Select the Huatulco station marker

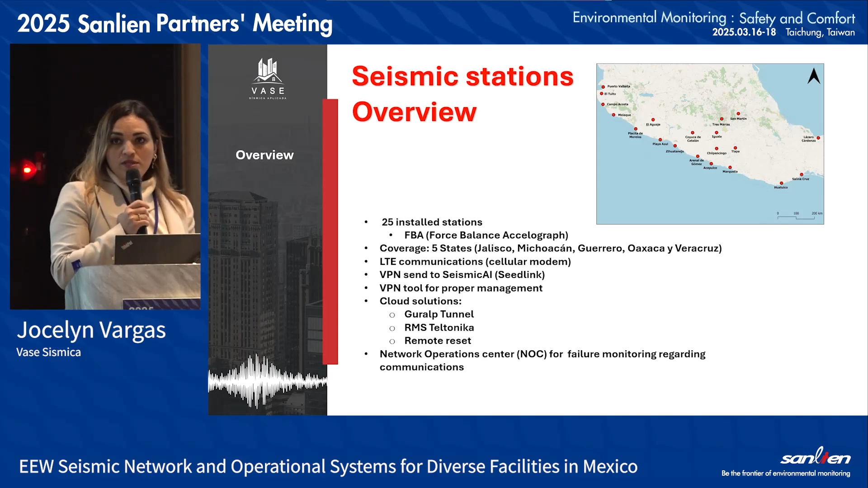click(x=781, y=183)
